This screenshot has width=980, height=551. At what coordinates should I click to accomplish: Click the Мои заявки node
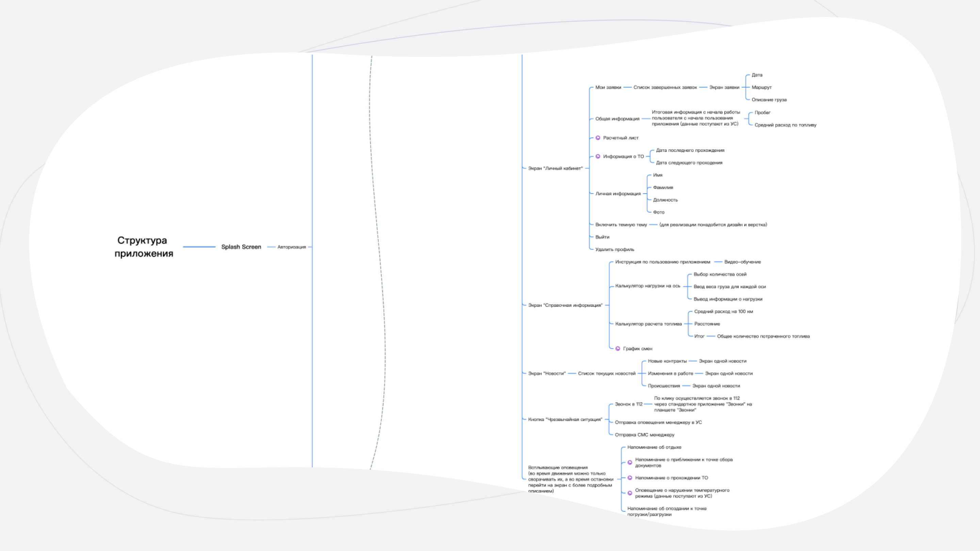coord(608,87)
